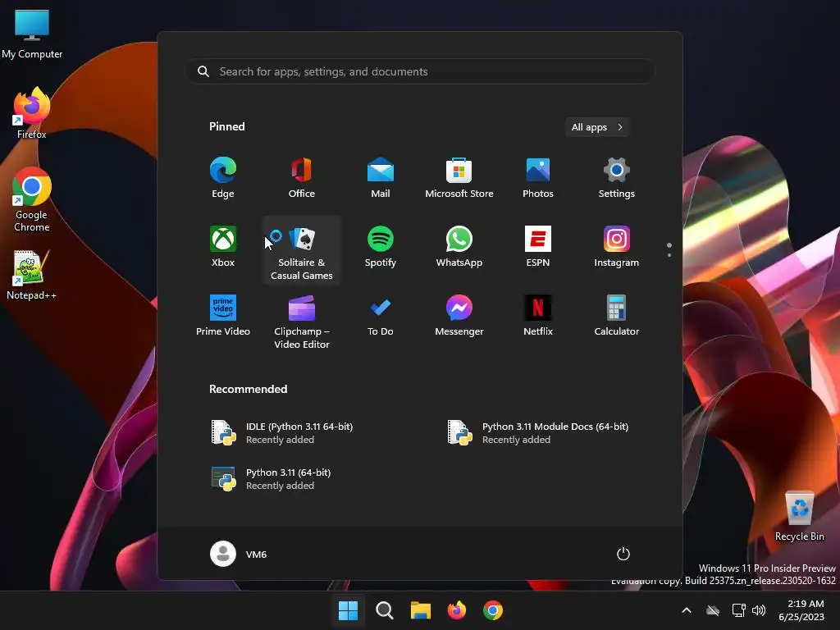Viewport: 840px width, 630px height.
Task: Open Google Chrome from the taskbar
Action: 493,610
